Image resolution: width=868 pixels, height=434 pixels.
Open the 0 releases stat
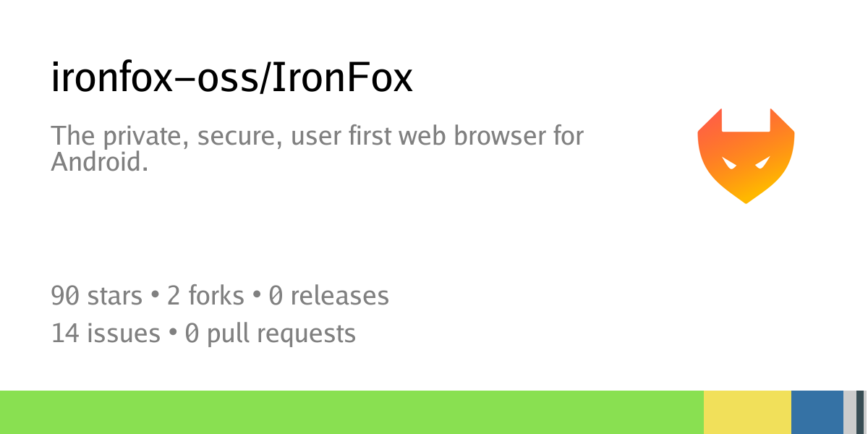pyautogui.click(x=328, y=296)
